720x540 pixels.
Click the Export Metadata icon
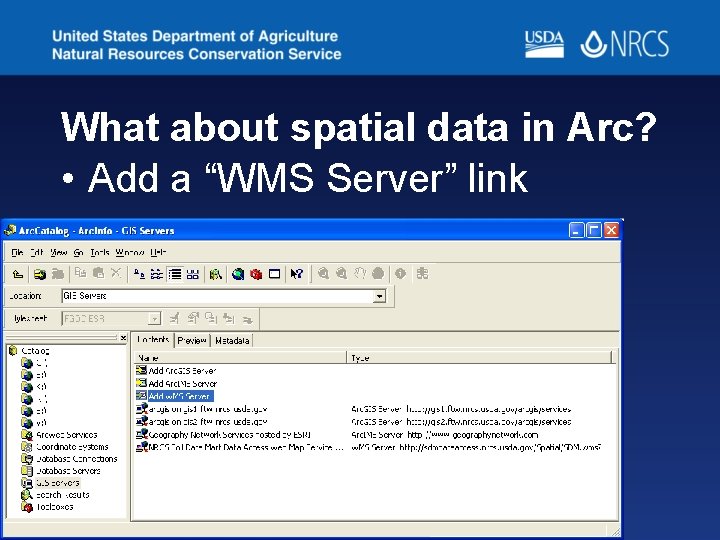coord(247,319)
